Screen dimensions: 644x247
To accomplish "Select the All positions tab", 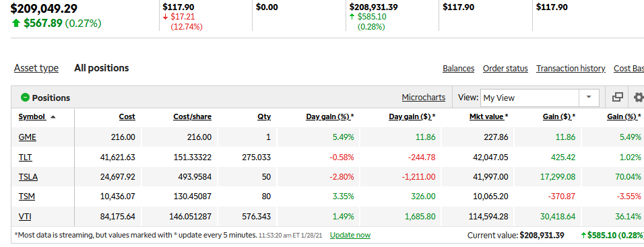I will 102,68.
